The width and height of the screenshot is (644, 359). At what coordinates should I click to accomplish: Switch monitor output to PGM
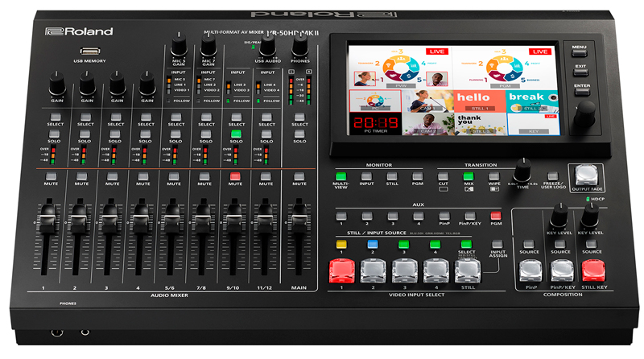tap(417, 176)
